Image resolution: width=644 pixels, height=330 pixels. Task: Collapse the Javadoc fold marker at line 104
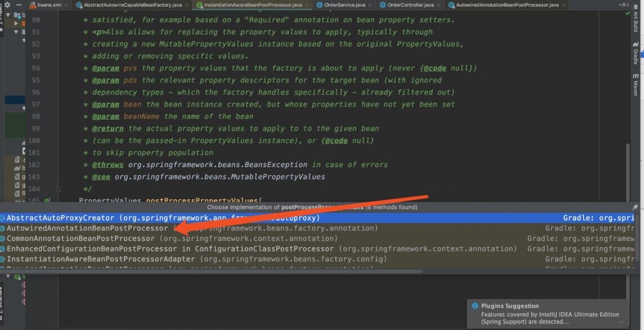(58, 189)
